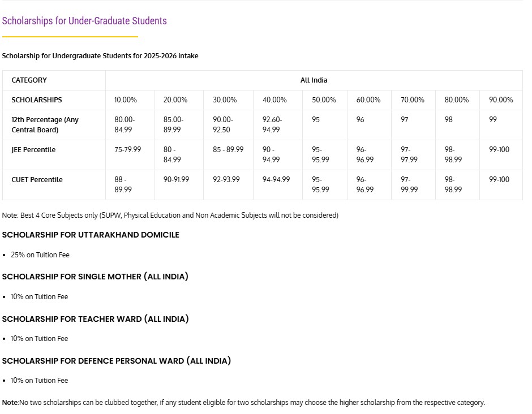Image resolution: width=532 pixels, height=414 pixels.
Task: Click the Scholarship for Teacher Ward heading
Action: pos(95,319)
